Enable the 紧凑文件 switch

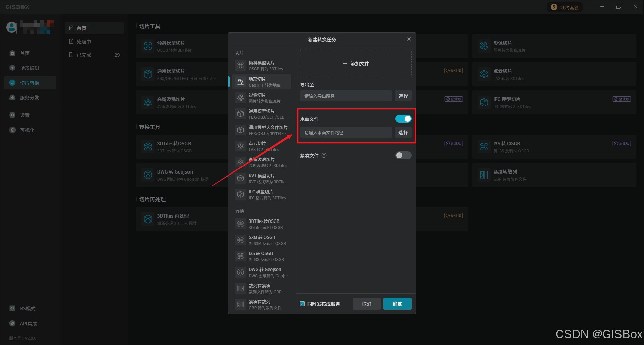tap(403, 155)
